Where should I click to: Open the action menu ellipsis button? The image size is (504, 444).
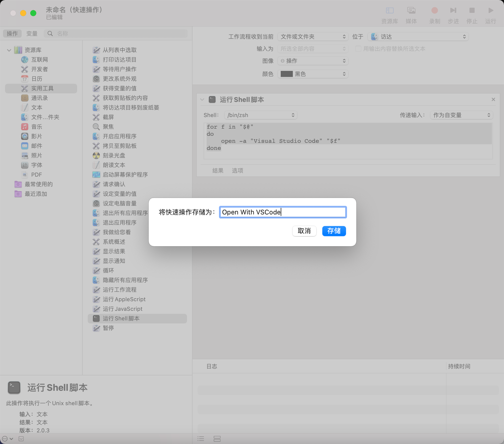click(x=7, y=439)
